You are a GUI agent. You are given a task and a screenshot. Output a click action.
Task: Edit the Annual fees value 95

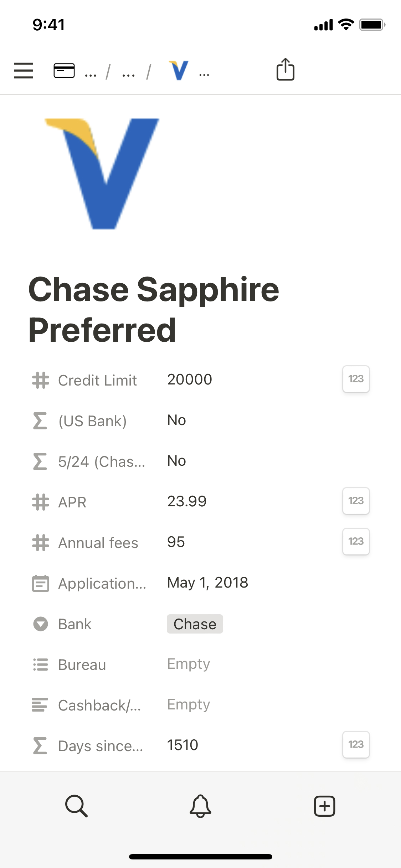(x=176, y=542)
